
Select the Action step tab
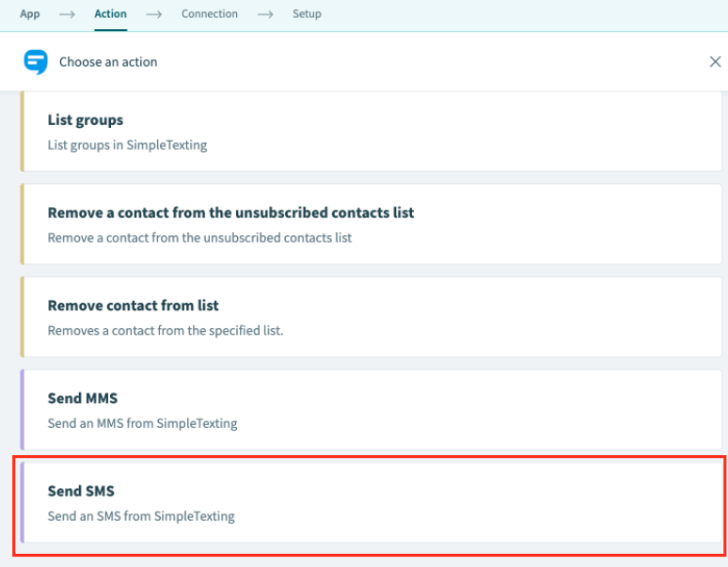(x=110, y=14)
